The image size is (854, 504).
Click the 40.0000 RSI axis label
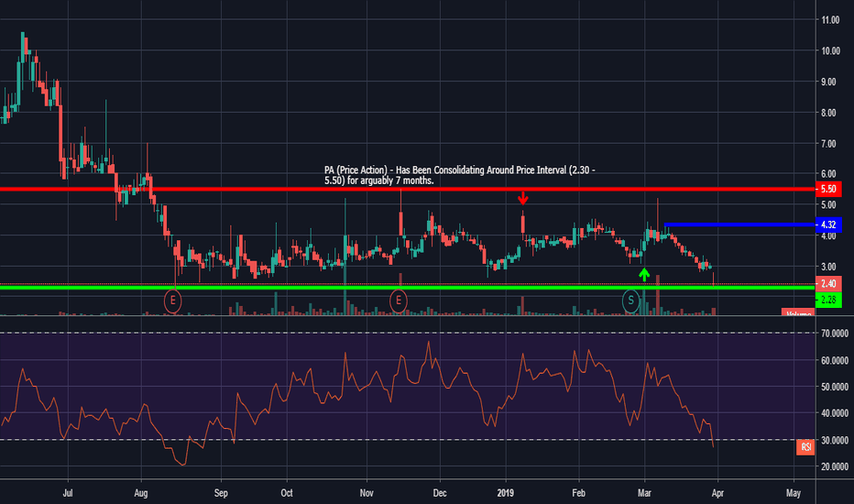tap(835, 413)
